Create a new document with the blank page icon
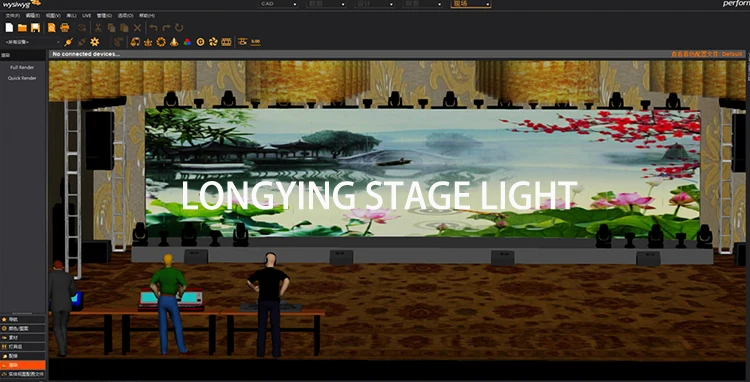 [9, 28]
